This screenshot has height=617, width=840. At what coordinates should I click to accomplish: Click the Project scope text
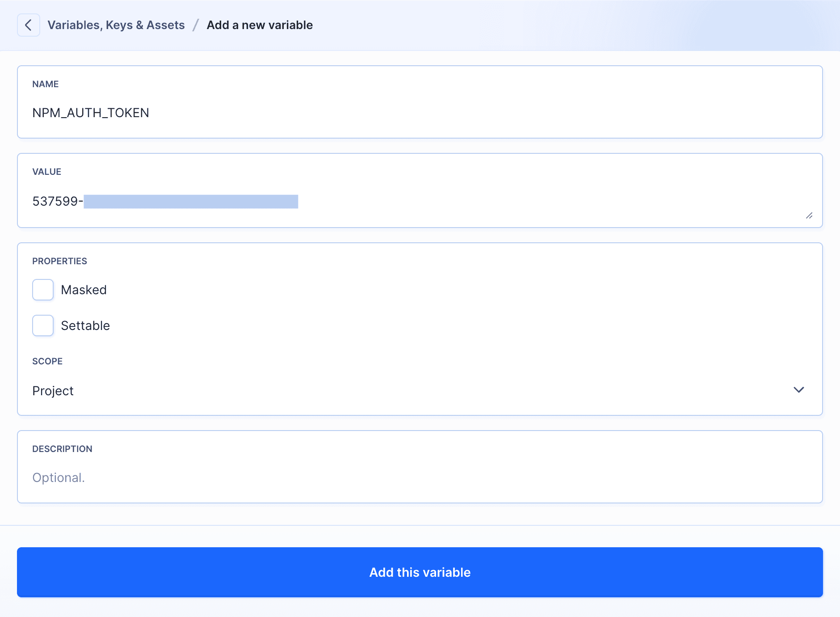(53, 390)
